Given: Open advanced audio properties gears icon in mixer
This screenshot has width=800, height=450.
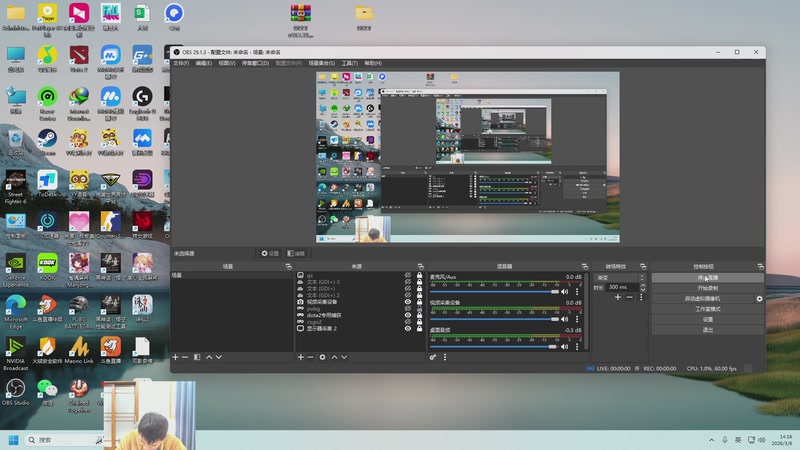Looking at the screenshot, I should [433, 357].
